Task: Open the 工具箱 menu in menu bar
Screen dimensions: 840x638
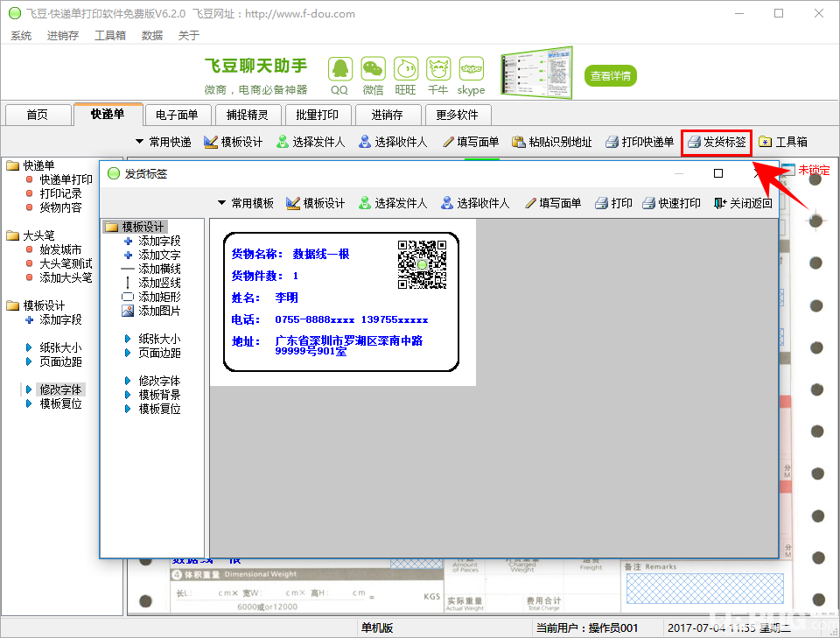Action: pyautogui.click(x=110, y=35)
